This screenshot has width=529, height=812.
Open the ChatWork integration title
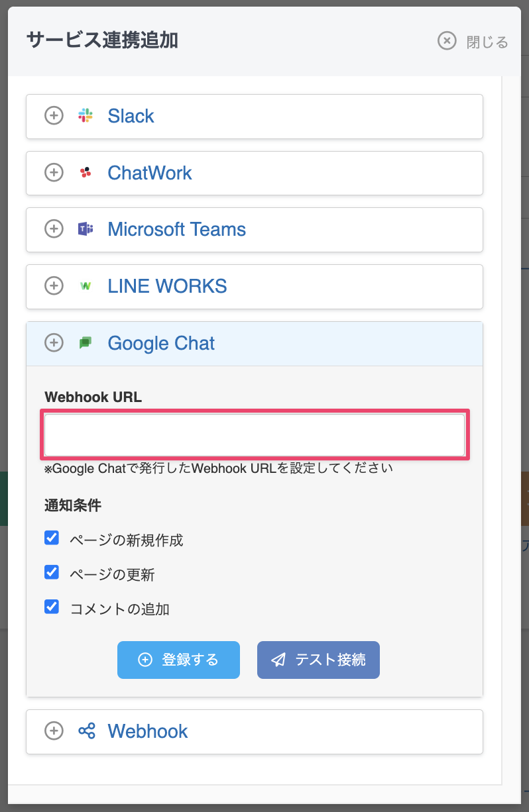(x=150, y=173)
